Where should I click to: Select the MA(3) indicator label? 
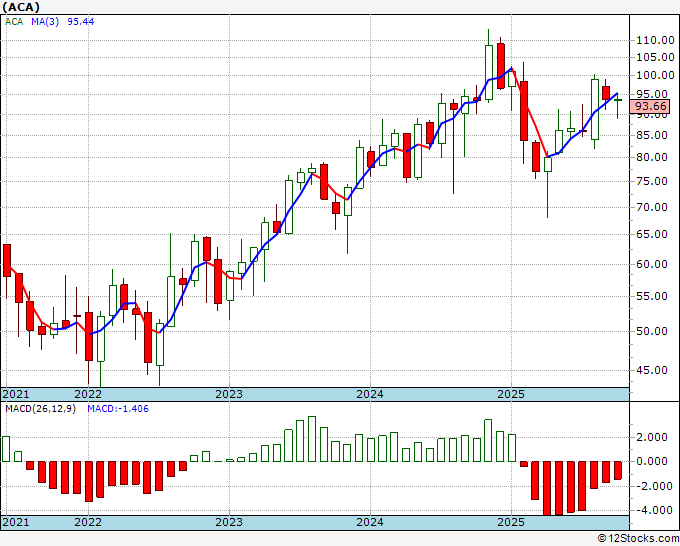tap(45, 21)
